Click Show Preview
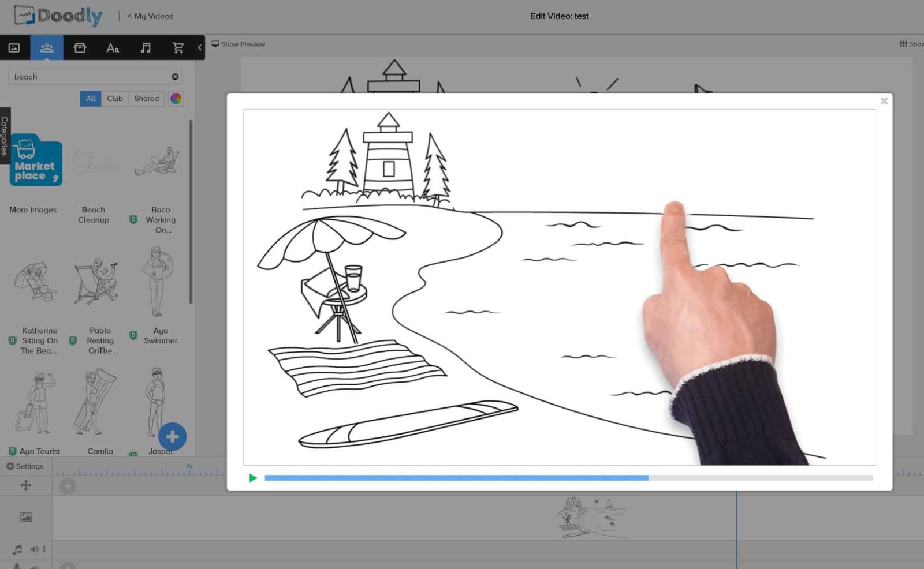 239,44
